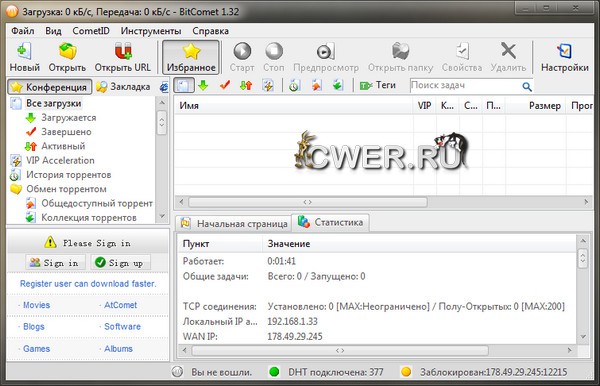Click the Sign up button
Viewport: 600px width, 386px height.
[121, 263]
